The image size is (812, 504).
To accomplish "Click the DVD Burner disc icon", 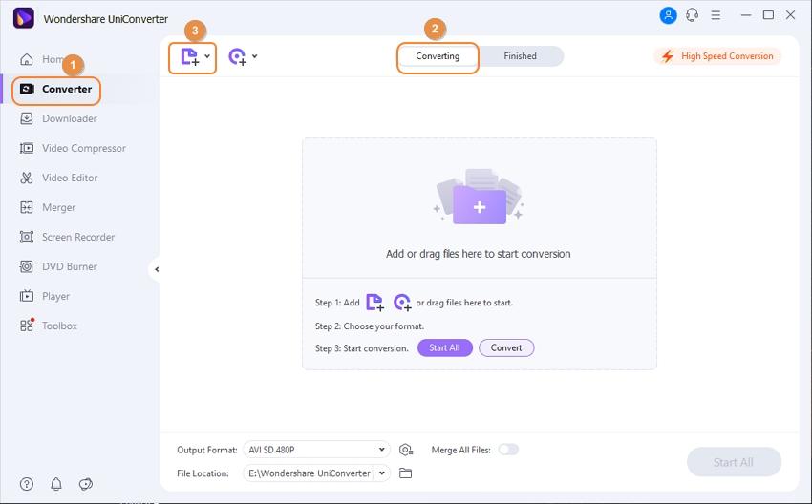I will [27, 266].
